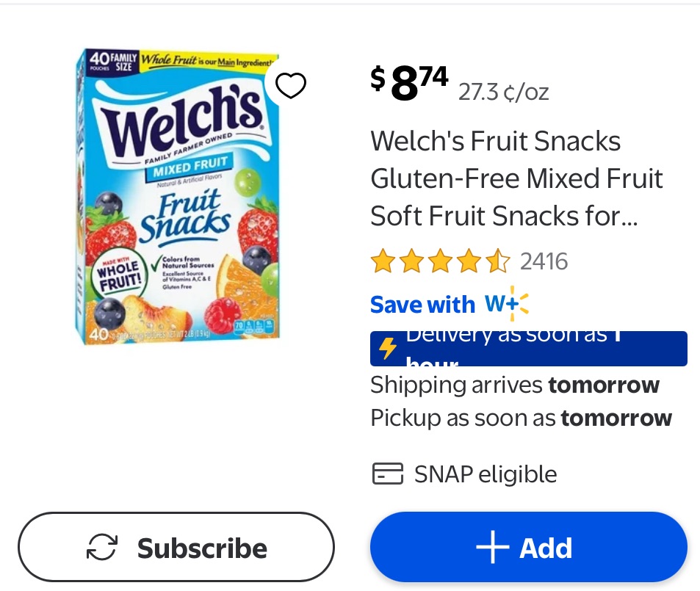Open the 2416 reviews count

(544, 261)
